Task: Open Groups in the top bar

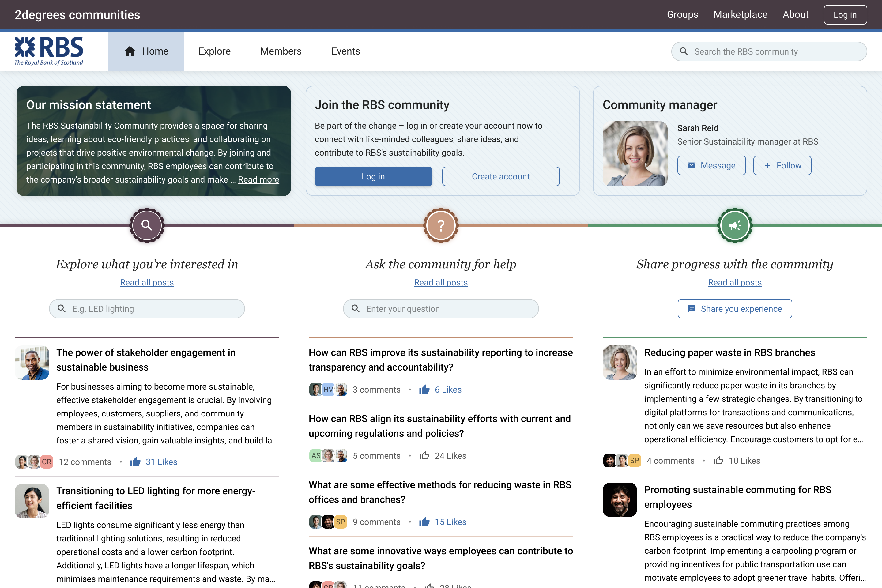Action: 683,15
